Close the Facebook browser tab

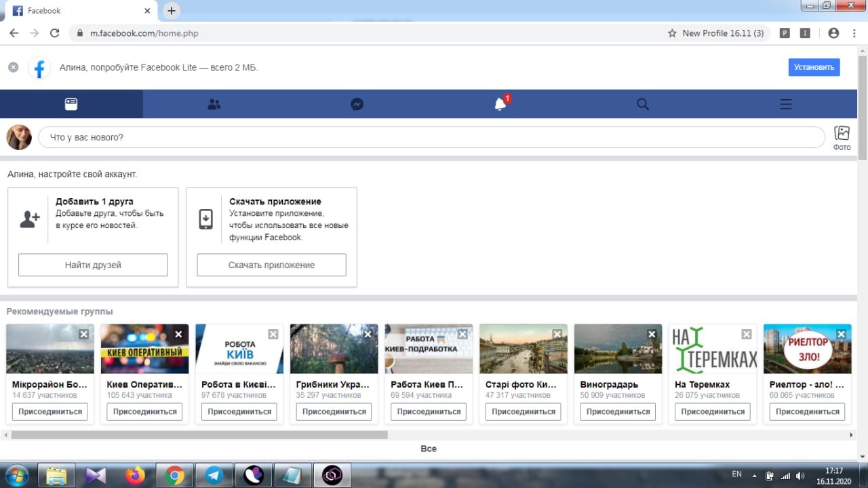pyautogui.click(x=148, y=11)
